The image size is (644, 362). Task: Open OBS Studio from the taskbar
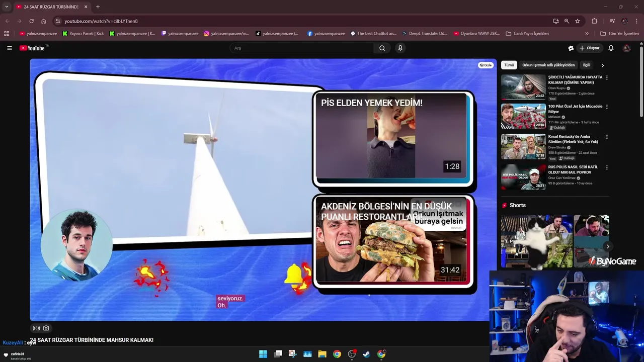(352, 354)
